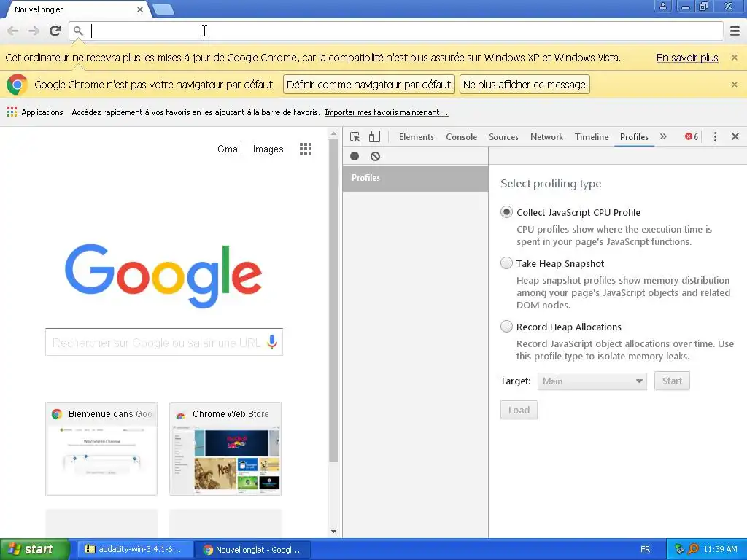
Task: Reload the page with the refresh icon
Action: (x=55, y=31)
